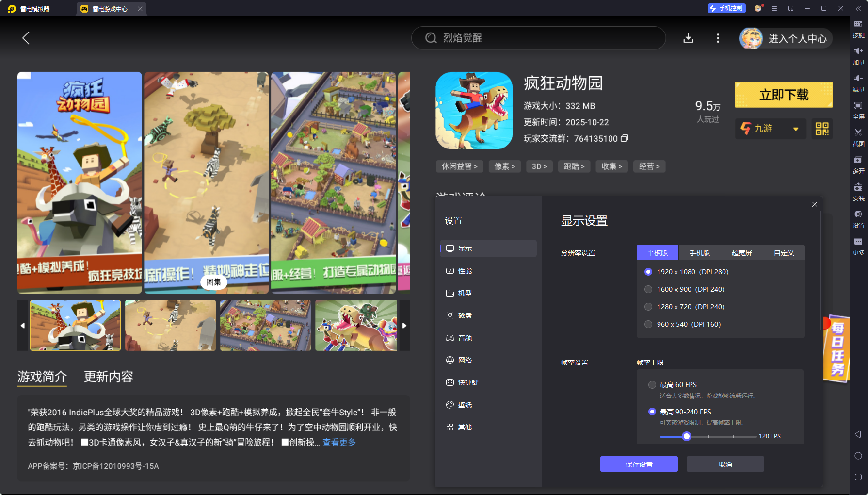868x495 pixels.
Task: Go back with the left arrow icon
Action: tap(26, 38)
